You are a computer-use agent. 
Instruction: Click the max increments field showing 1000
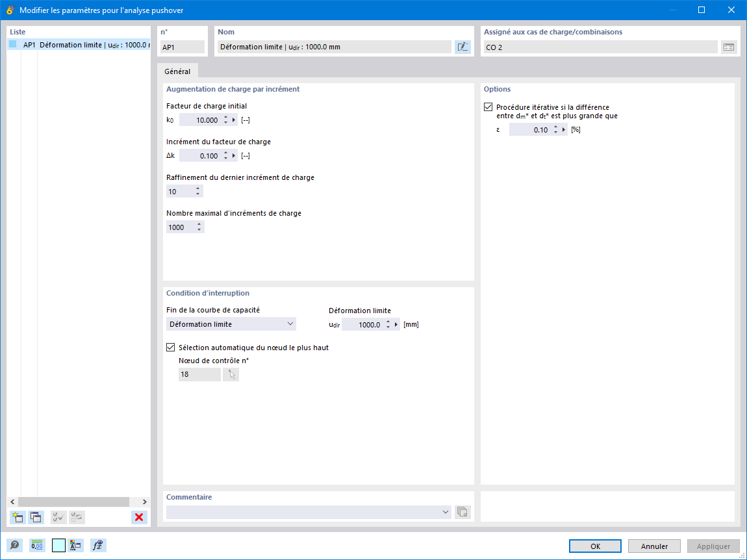pos(181,227)
